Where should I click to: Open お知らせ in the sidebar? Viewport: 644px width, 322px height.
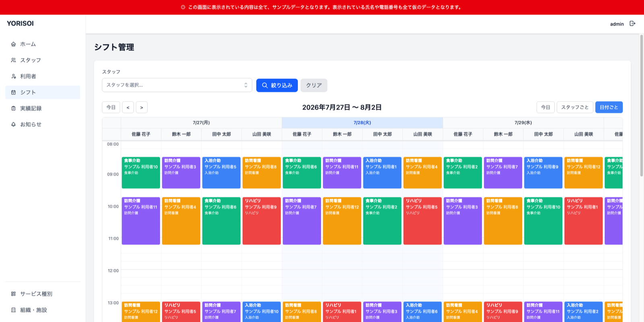click(x=43, y=125)
